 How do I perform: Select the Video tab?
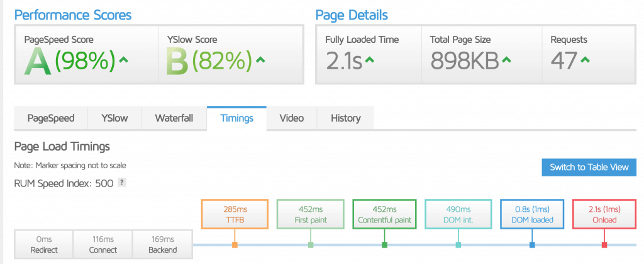[291, 118]
